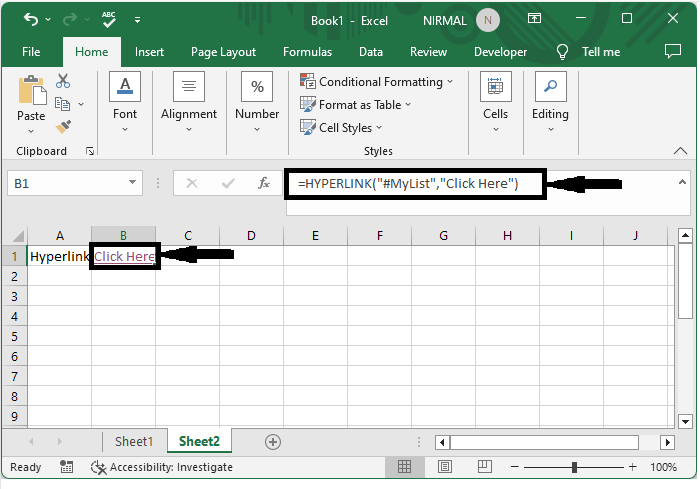Screen dimensions: 700x489
Task: Open the File tab
Action: pyautogui.click(x=31, y=52)
